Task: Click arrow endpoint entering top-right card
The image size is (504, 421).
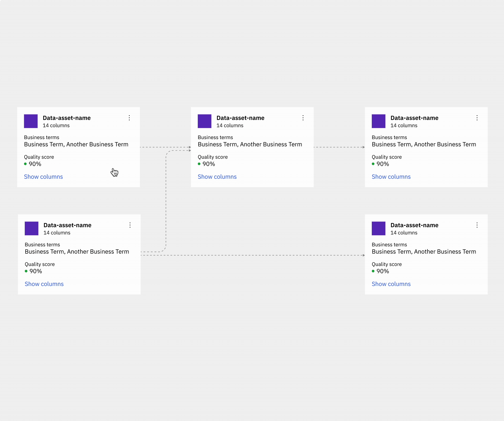Action: pos(364,147)
